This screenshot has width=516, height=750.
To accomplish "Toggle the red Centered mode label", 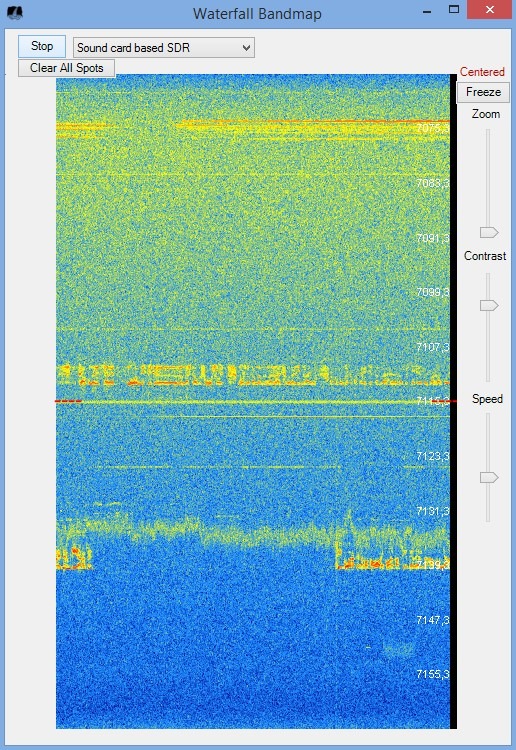I will pyautogui.click(x=482, y=72).
